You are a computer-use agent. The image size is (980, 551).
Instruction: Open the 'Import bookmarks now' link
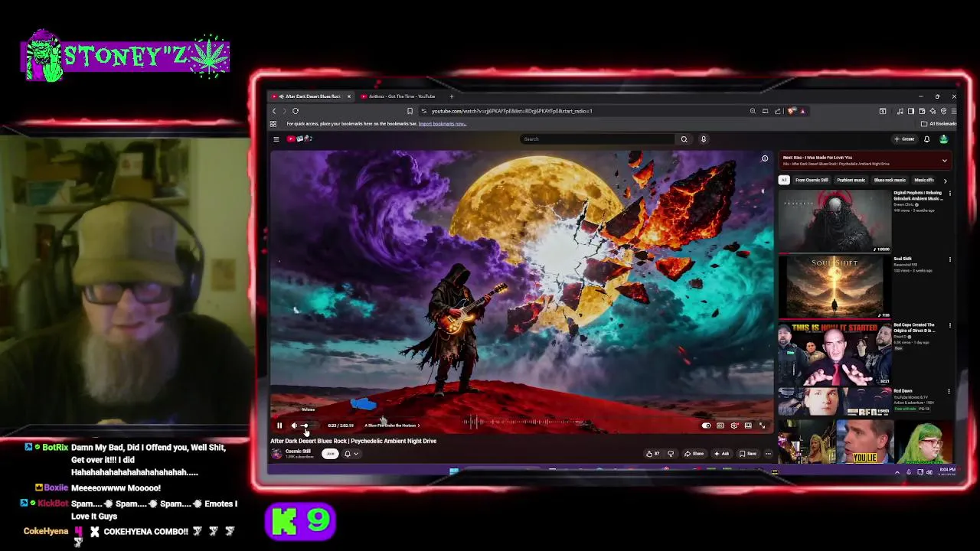pos(442,124)
